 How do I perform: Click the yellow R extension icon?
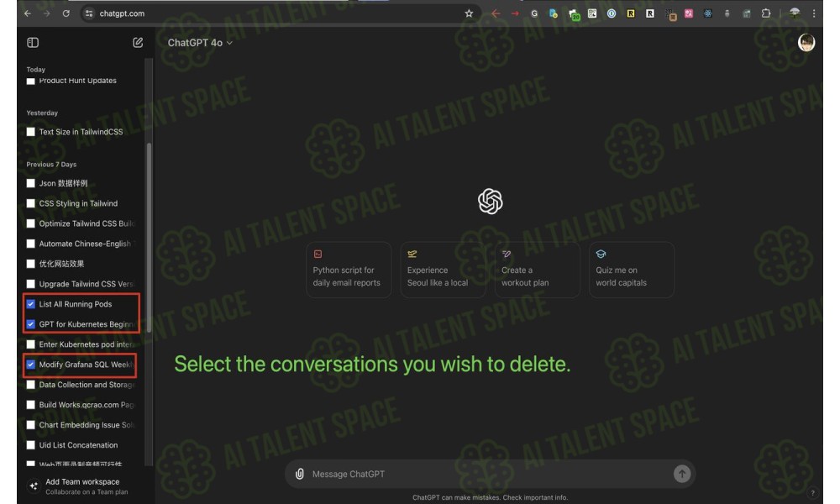click(631, 13)
